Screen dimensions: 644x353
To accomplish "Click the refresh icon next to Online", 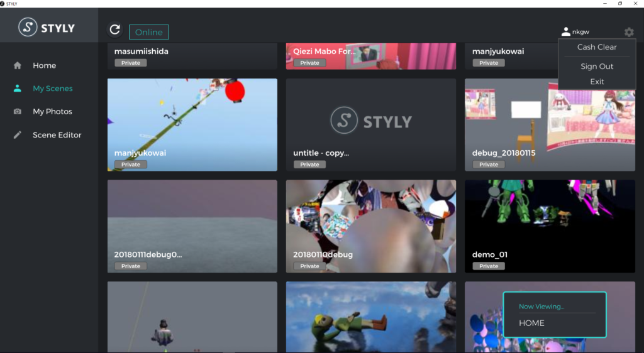I will coord(114,29).
